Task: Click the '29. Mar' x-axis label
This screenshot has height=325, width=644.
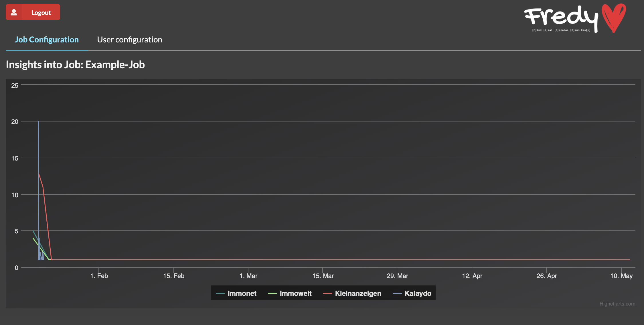Action: click(397, 276)
